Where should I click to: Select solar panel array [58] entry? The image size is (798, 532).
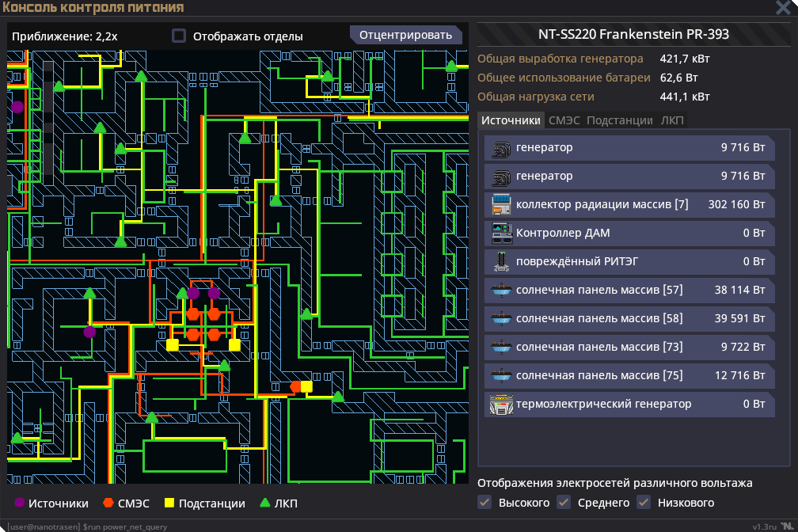coord(629,318)
